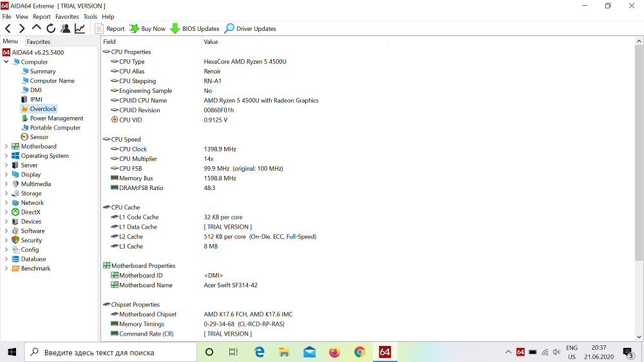Screen dimensions: 644x362
Task: Click the Value column header
Action: (295, 41)
